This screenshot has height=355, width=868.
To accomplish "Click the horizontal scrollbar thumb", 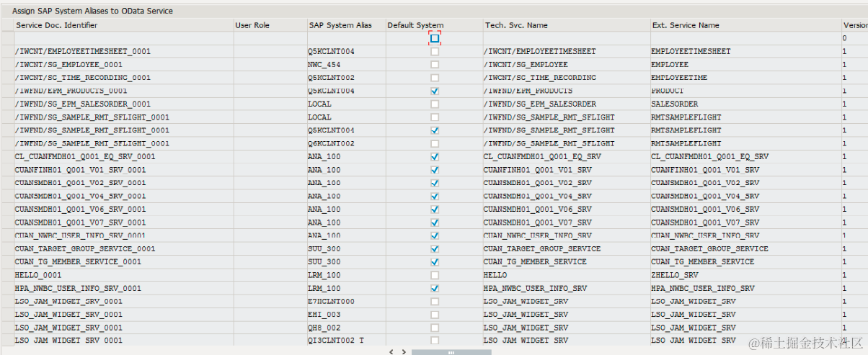I will [451, 352].
